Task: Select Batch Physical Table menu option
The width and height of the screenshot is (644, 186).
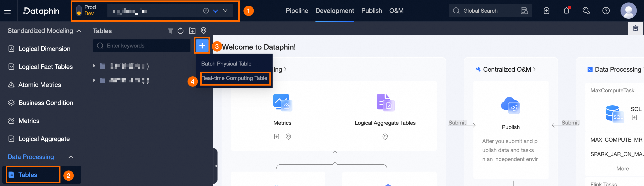Action: click(x=226, y=64)
